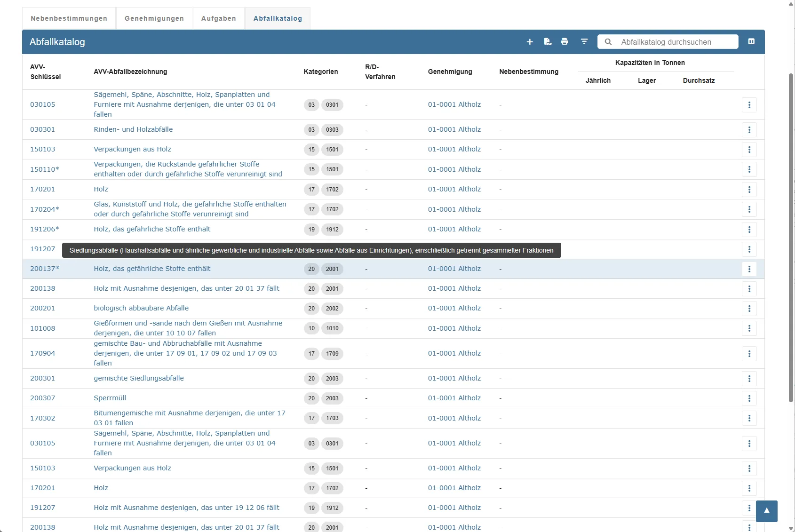The width and height of the screenshot is (795, 532).
Task: Open the three-dot menu for row 101008
Action: 749,328
